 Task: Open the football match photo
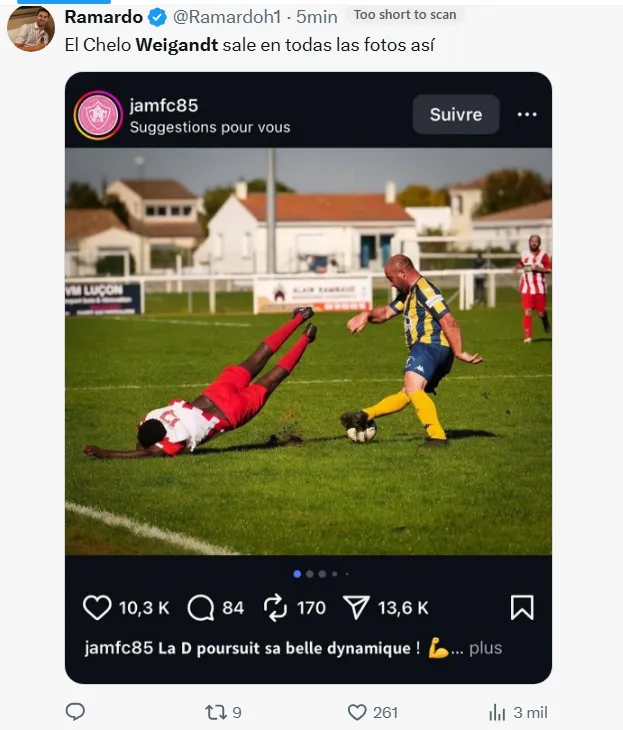[x=308, y=351]
